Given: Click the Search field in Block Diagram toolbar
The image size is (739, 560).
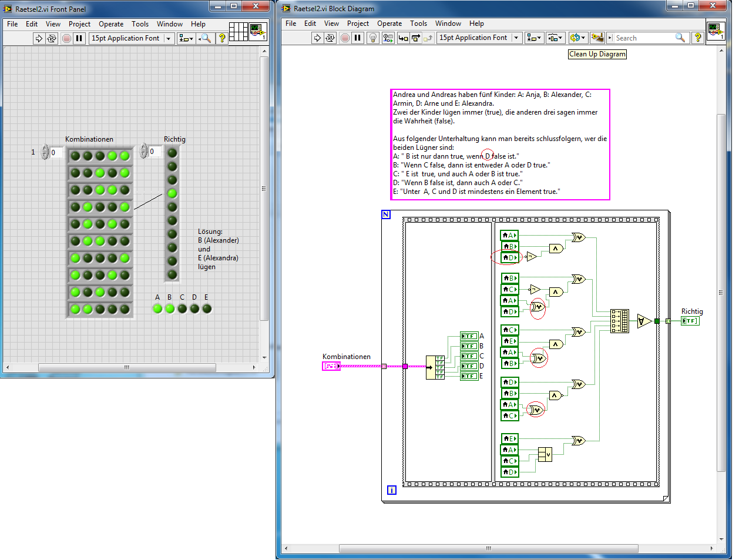Looking at the screenshot, I should point(643,38).
